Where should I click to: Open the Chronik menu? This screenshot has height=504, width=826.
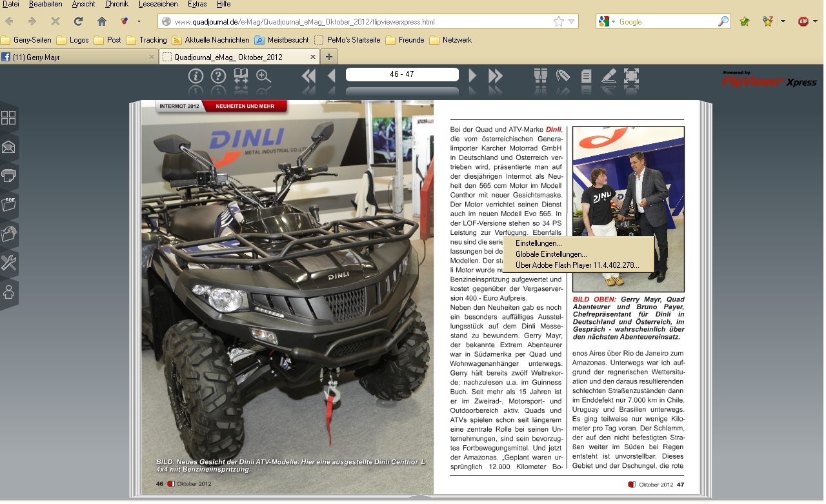[x=117, y=4]
